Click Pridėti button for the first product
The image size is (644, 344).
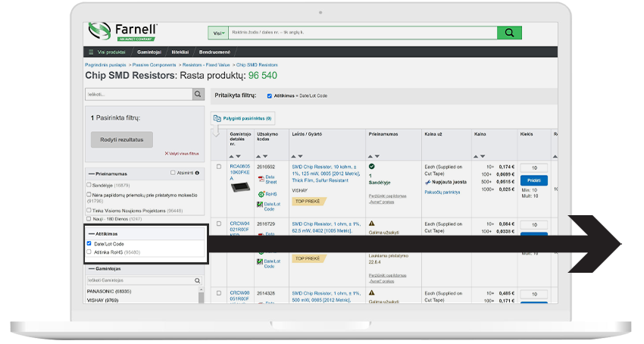pos(533,181)
